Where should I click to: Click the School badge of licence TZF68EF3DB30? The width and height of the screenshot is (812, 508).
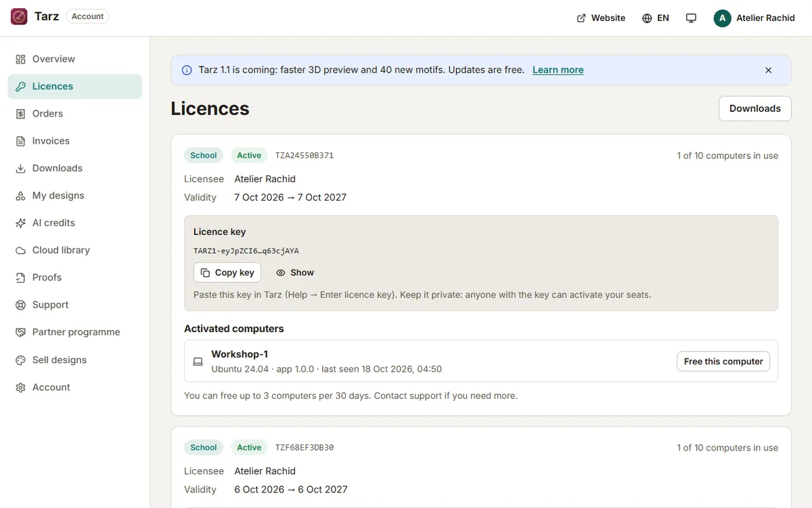(204, 448)
